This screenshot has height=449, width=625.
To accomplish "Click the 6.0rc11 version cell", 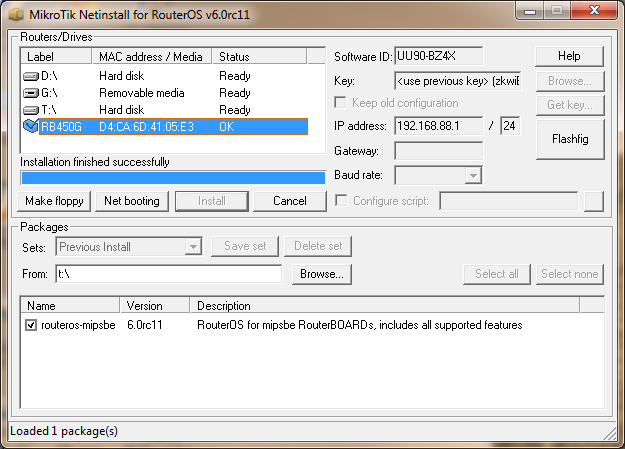I will pos(145,325).
